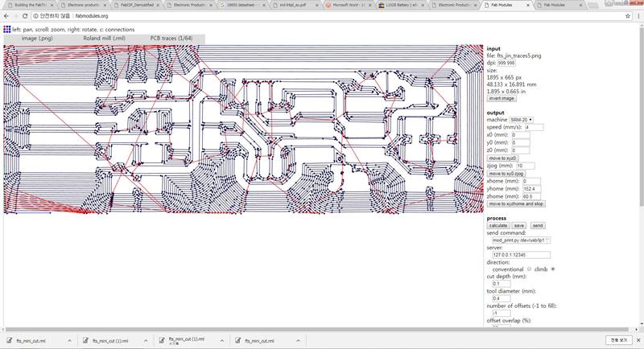
Task: Click the invert image button
Action: (501, 98)
